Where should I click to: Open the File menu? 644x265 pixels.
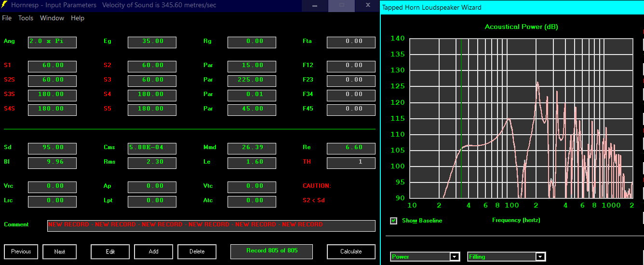[7, 18]
